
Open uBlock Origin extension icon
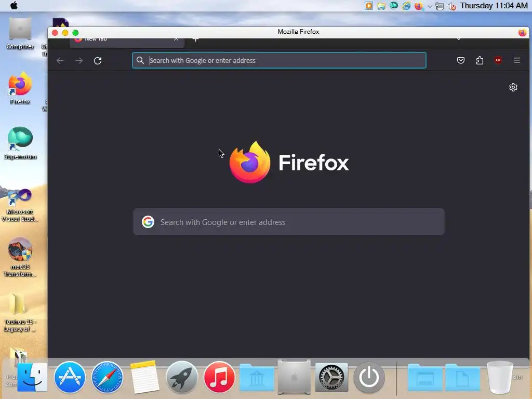(x=498, y=60)
